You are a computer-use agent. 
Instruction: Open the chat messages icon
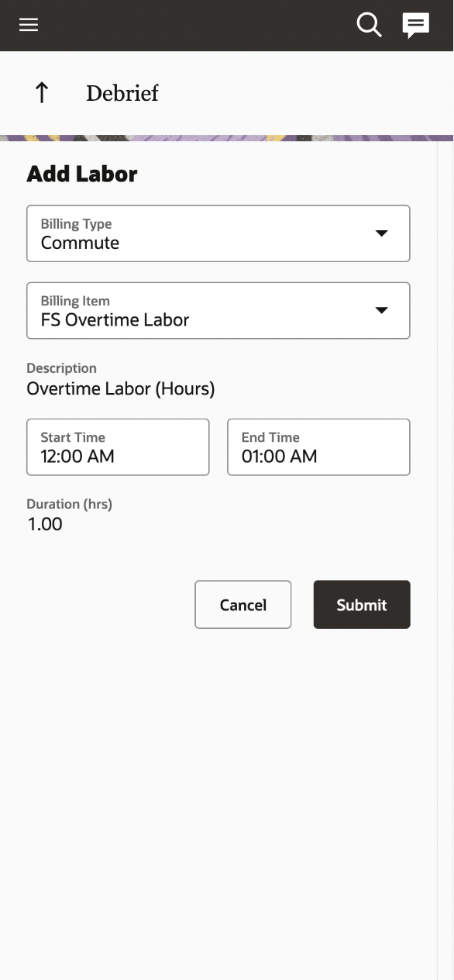point(416,26)
